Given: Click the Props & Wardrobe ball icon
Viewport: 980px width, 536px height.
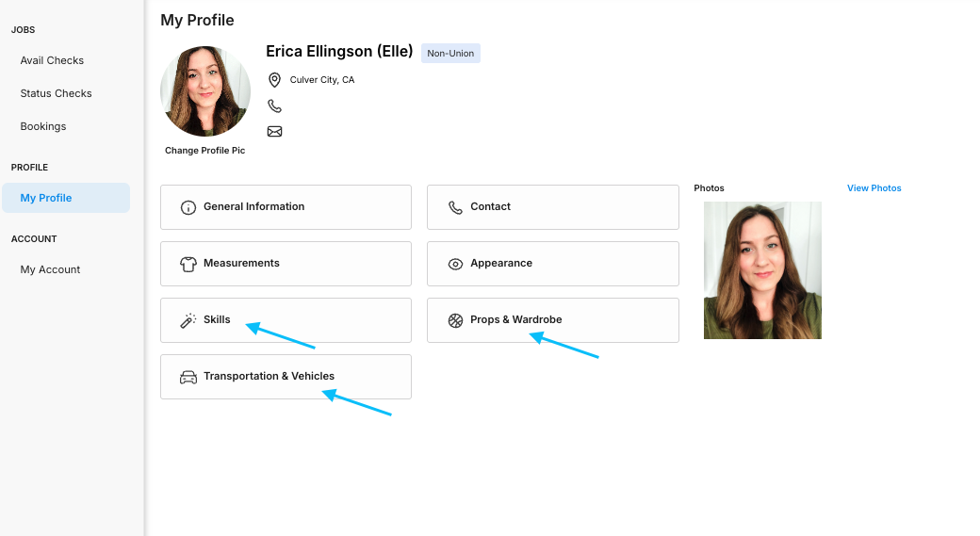Looking at the screenshot, I should point(456,320).
